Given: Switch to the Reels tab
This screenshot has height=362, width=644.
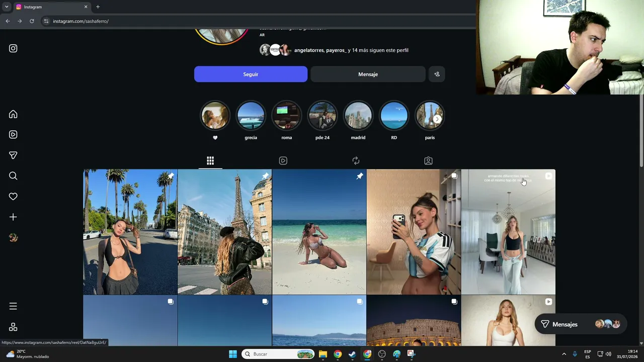Looking at the screenshot, I should tap(283, 160).
